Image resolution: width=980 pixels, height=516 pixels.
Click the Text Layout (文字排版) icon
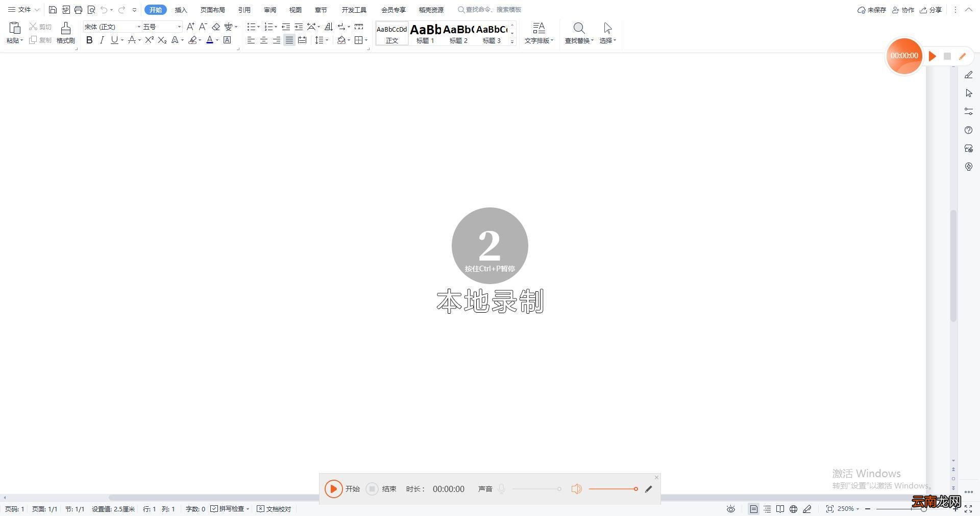coord(539,33)
